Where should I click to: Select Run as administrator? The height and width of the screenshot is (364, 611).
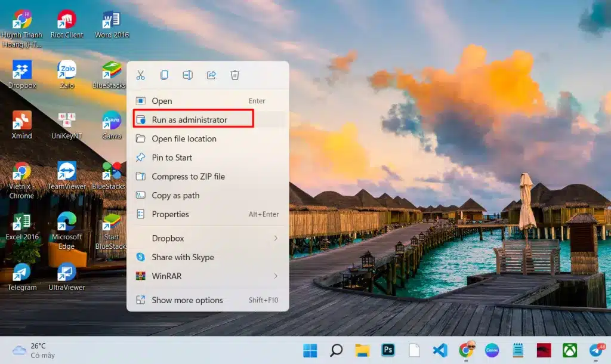[208, 120]
